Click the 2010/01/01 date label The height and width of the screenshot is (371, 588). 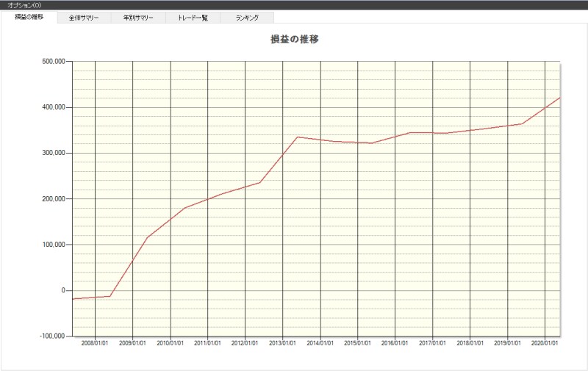point(171,343)
